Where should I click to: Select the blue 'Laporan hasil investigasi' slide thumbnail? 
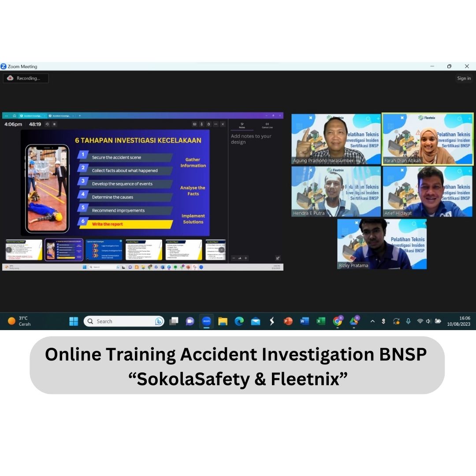coord(104,250)
